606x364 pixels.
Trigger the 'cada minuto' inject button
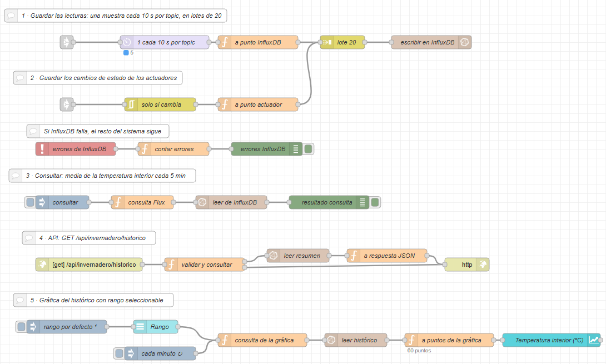[119, 353]
